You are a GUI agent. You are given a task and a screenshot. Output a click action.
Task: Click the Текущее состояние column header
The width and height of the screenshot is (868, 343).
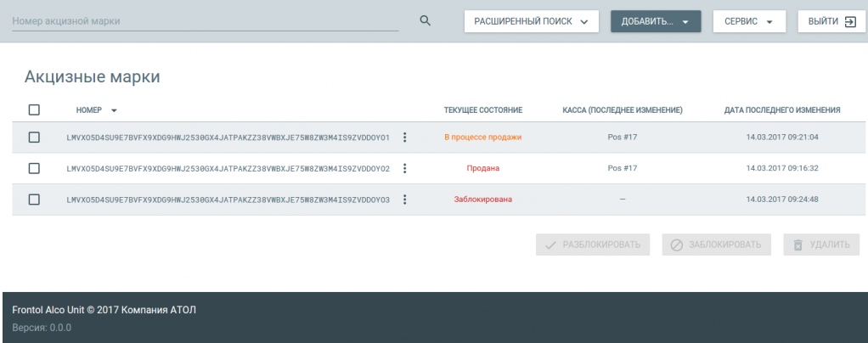click(482, 110)
